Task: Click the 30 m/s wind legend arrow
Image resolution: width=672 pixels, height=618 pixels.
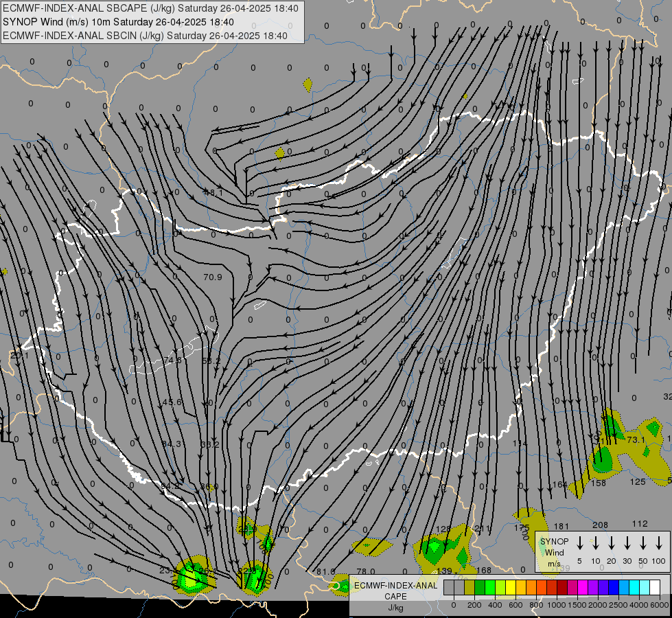Action: coord(627,542)
